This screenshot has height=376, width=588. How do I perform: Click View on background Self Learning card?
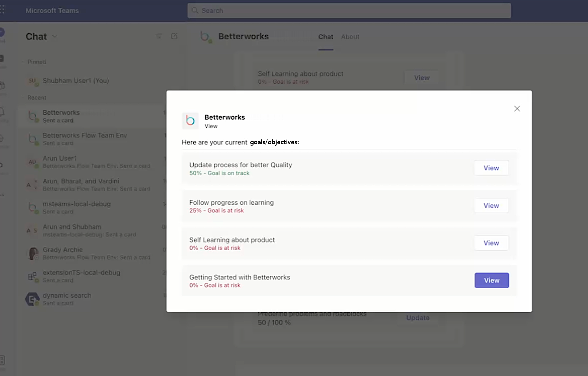[422, 78]
